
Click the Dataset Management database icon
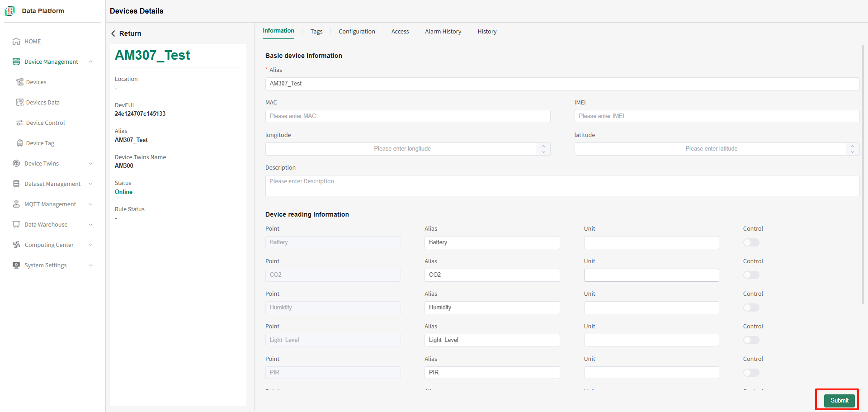[x=16, y=184]
